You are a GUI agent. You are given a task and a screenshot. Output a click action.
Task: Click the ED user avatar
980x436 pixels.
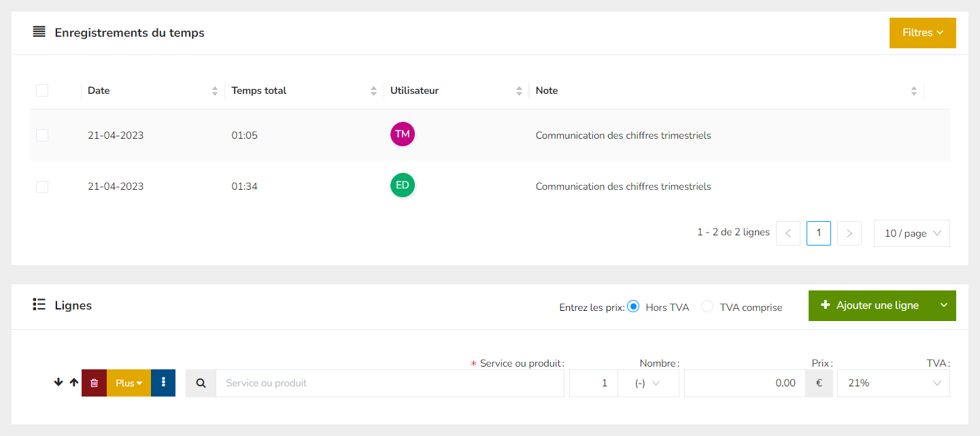tap(402, 186)
